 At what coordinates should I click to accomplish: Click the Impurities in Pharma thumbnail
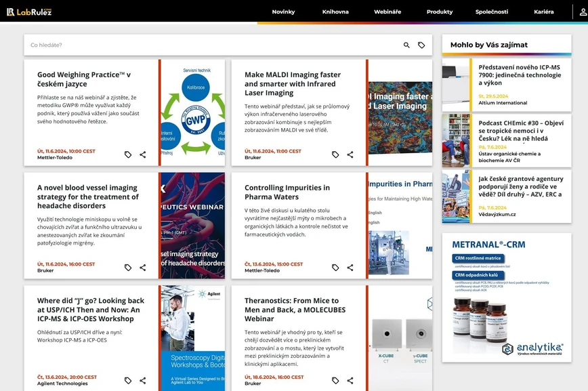click(400, 226)
